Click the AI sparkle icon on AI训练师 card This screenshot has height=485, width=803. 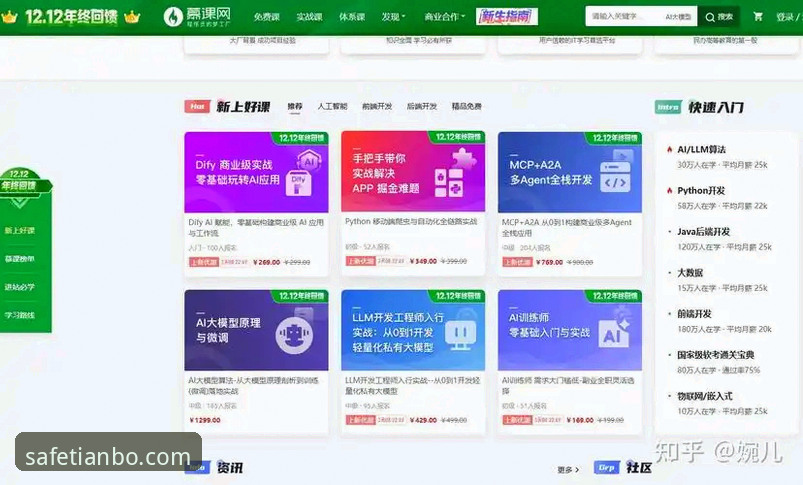click(x=615, y=334)
